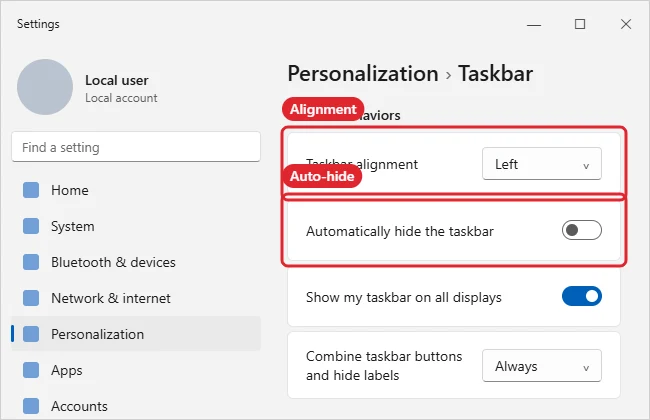Minimize the Settings window

[x=534, y=24]
